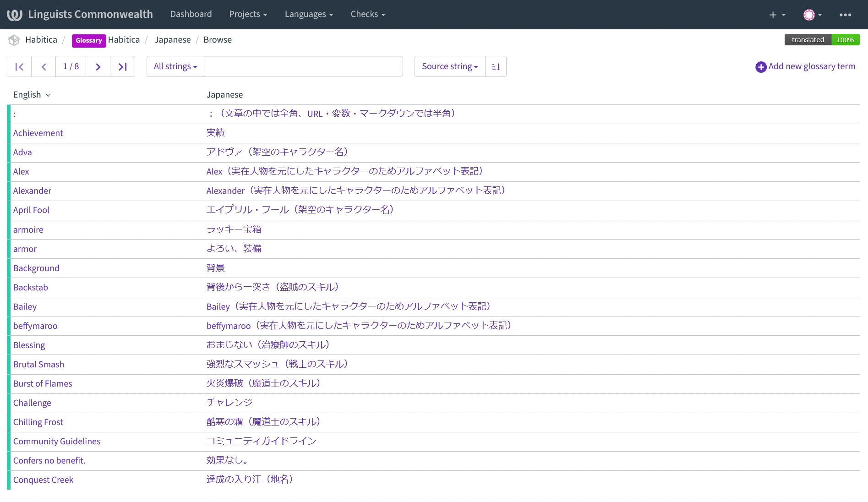This screenshot has height=502, width=868.
Task: Click the Weblate logo icon
Action: tap(15, 15)
